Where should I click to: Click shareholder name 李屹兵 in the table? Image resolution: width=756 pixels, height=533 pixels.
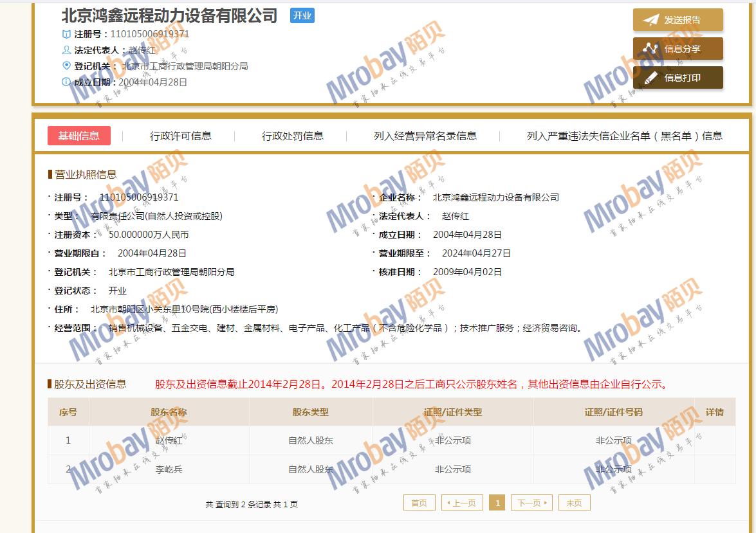click(x=169, y=469)
